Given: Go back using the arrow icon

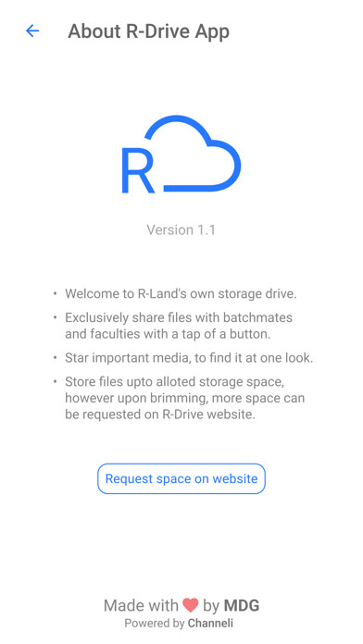Looking at the screenshot, I should pyautogui.click(x=32, y=31).
